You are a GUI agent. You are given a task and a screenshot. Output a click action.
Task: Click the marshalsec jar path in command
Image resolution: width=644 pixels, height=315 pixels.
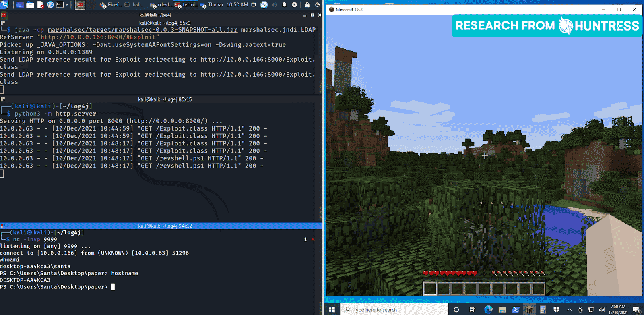point(142,30)
